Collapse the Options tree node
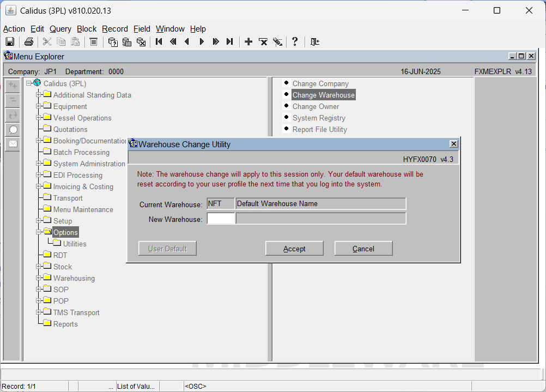Viewport: 546px width, 392px height. click(38, 232)
